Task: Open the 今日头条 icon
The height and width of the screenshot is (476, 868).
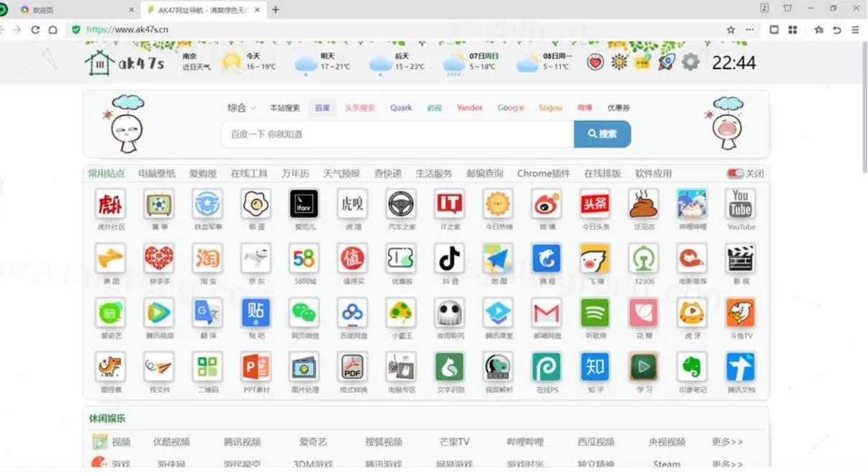Action: (x=595, y=204)
